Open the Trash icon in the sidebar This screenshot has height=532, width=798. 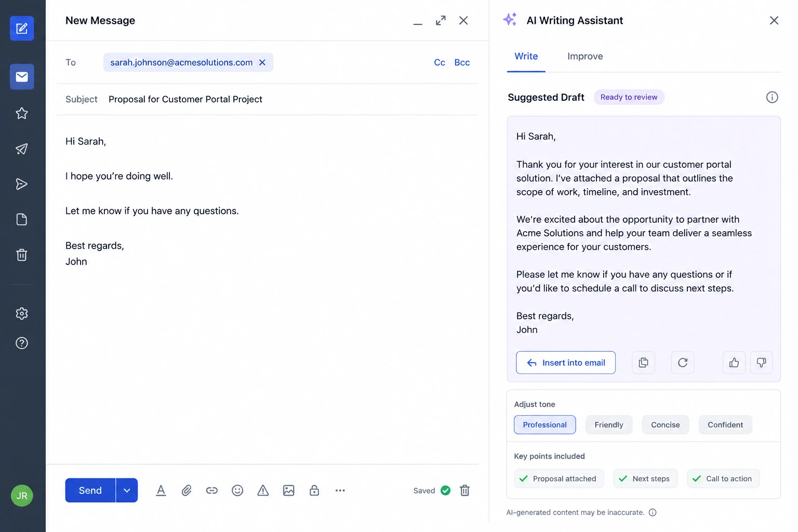[22, 255]
